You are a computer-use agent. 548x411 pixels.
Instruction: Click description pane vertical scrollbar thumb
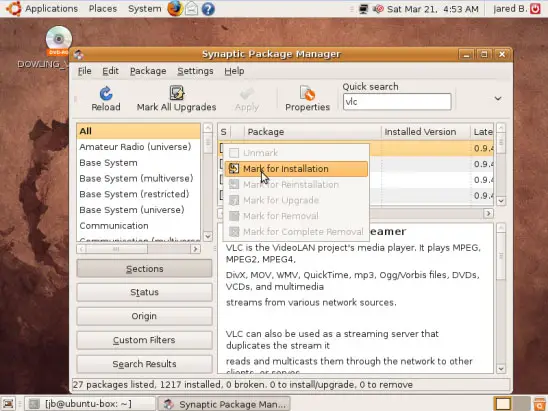pyautogui.click(x=501, y=257)
